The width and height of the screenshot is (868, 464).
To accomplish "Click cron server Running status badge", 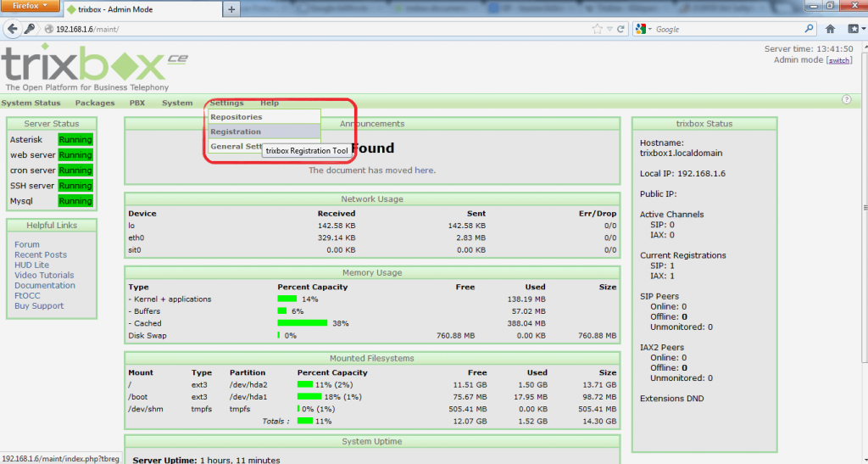I will 75,171.
